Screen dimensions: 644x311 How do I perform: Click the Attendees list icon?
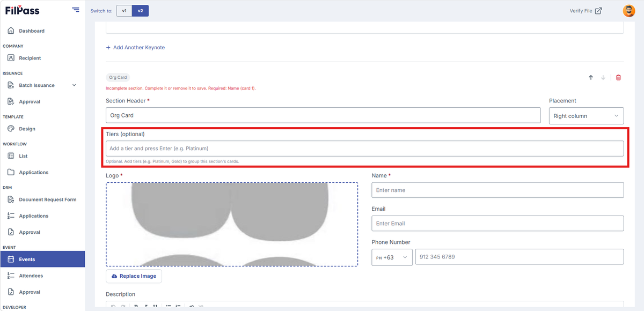11,276
